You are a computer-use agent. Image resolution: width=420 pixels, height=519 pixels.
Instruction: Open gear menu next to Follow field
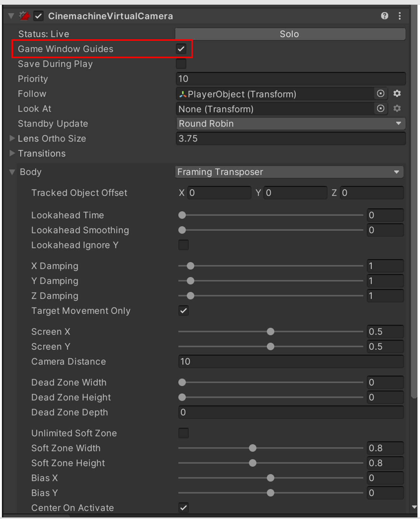(x=397, y=94)
